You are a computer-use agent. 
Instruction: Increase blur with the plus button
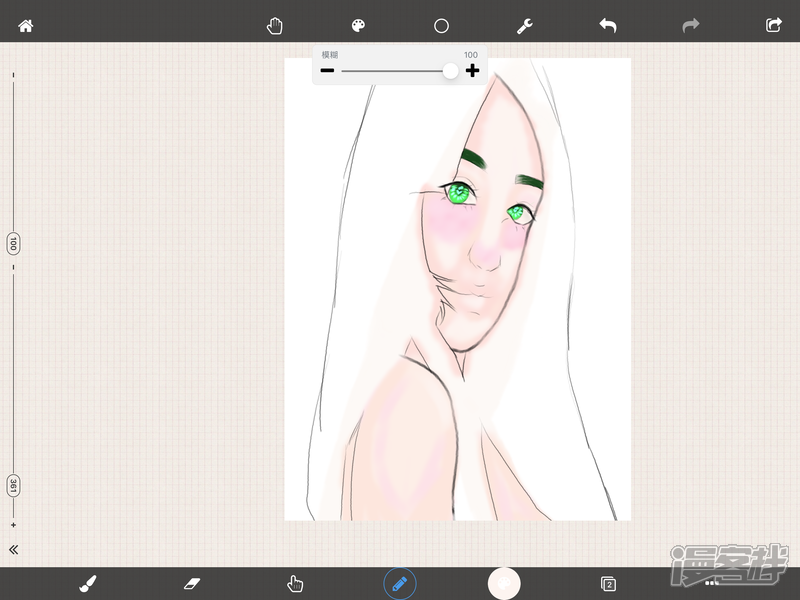[472, 70]
